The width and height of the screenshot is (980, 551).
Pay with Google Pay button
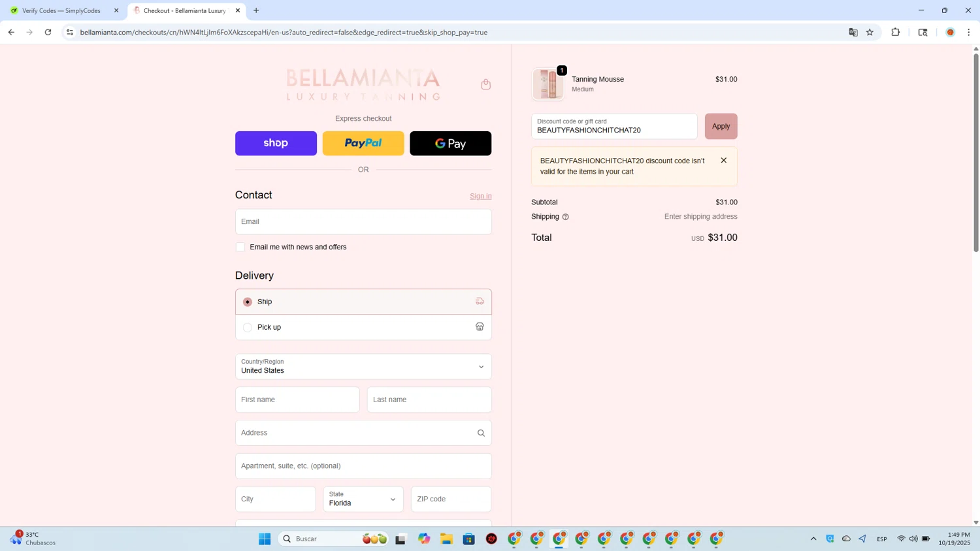pos(450,143)
